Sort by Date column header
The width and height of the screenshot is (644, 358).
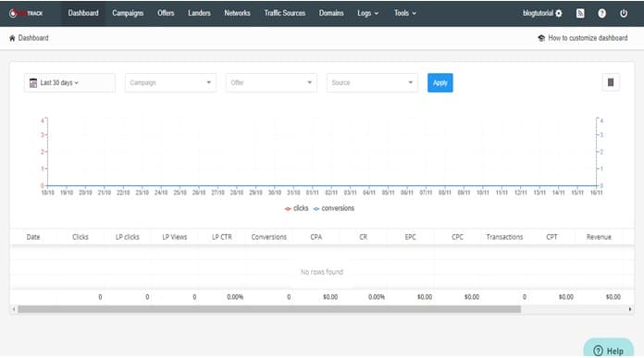click(33, 237)
